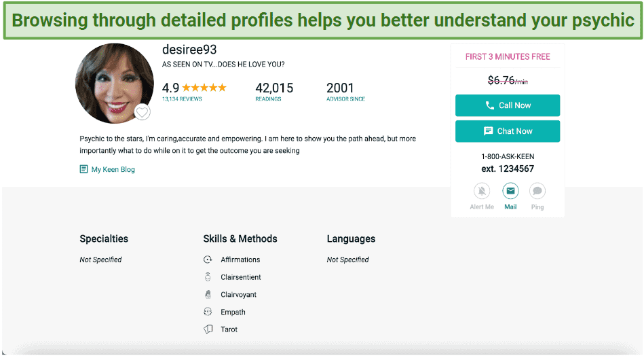This screenshot has height=356, width=644.
Task: View the 13,134 Reviews link
Action: point(182,99)
